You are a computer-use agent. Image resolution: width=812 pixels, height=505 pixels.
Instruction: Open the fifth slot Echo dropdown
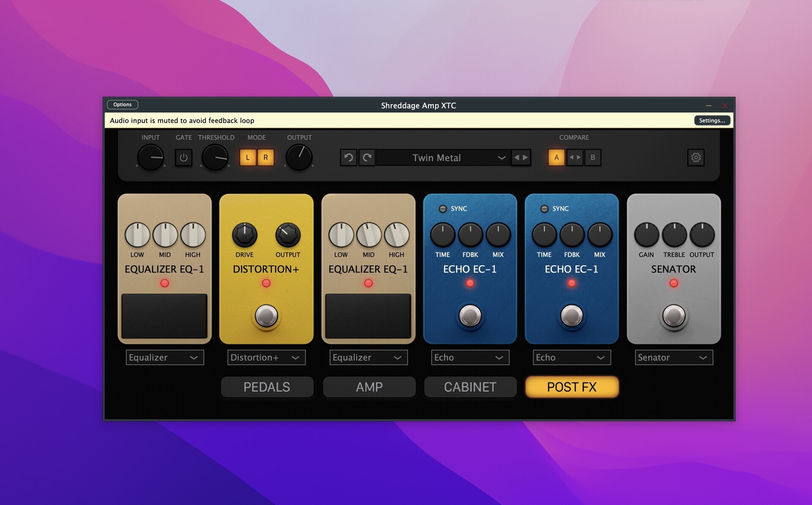(572, 358)
